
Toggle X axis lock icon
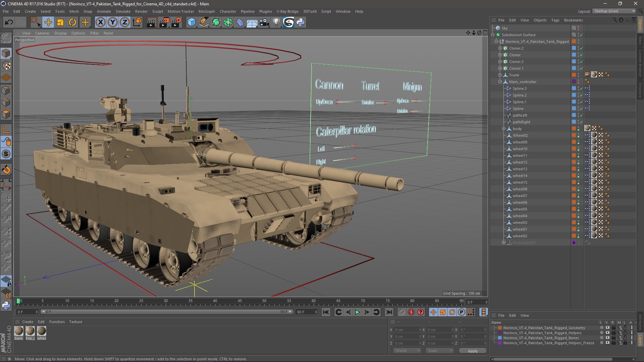100,22
